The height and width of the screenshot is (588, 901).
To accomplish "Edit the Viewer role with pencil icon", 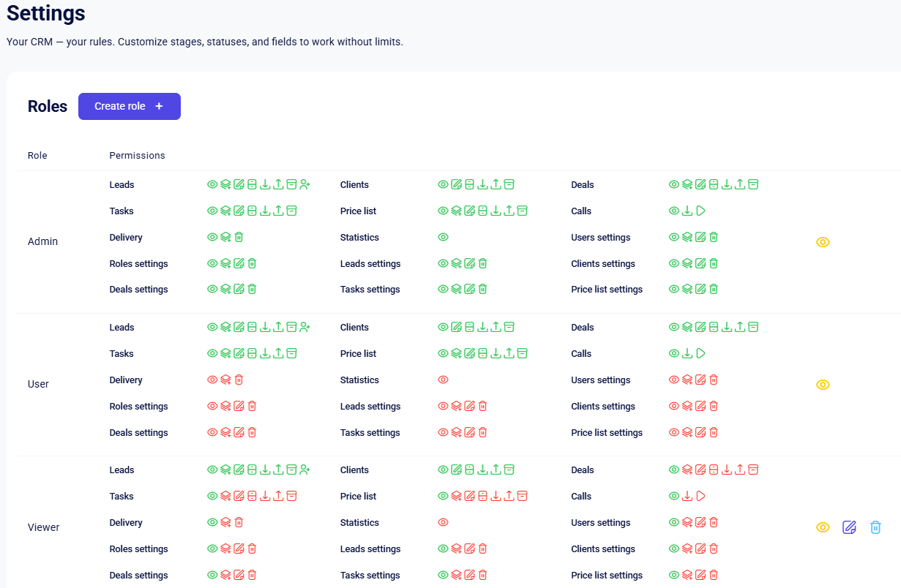I will coord(849,527).
